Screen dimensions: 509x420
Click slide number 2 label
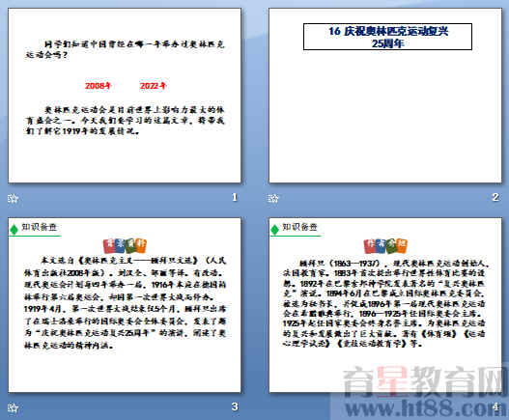[495, 197]
